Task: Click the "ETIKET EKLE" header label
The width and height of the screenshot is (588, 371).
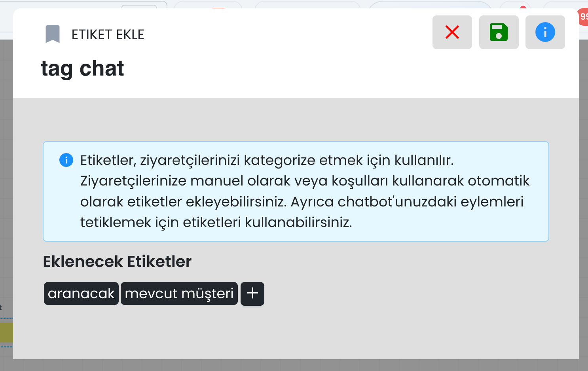Action: (x=108, y=34)
